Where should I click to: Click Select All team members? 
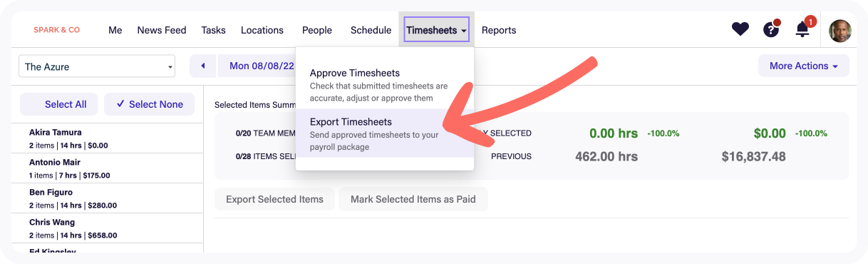60,104
